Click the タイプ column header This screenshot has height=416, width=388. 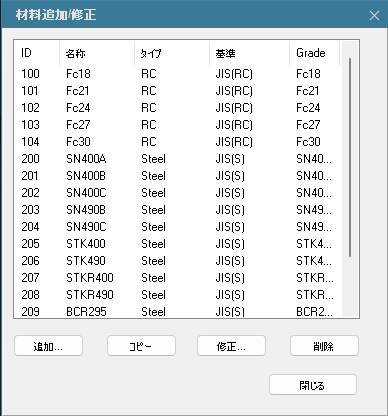[172, 53]
